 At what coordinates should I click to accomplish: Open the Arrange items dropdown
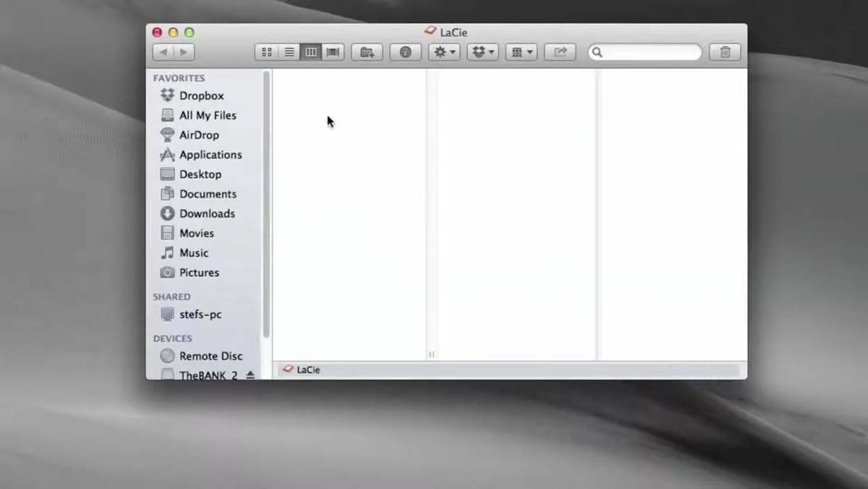(x=521, y=52)
